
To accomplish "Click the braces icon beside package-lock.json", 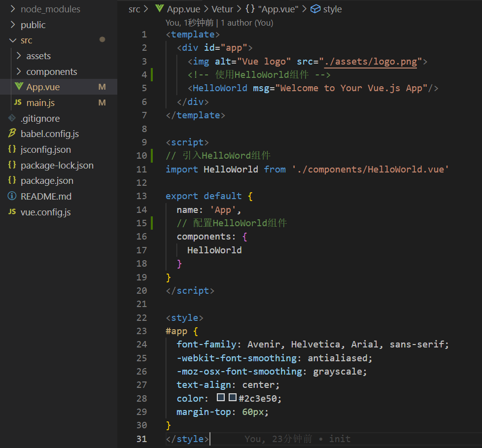I will tap(12, 165).
